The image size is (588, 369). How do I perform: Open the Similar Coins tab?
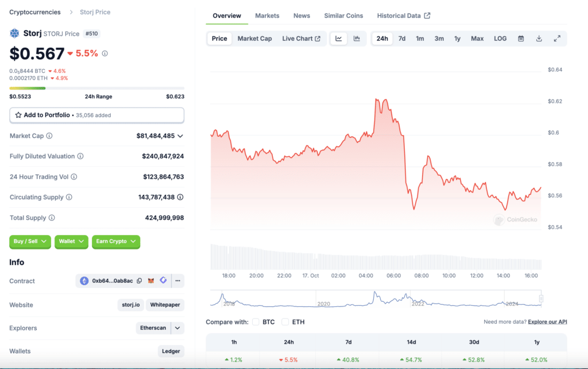click(x=343, y=16)
